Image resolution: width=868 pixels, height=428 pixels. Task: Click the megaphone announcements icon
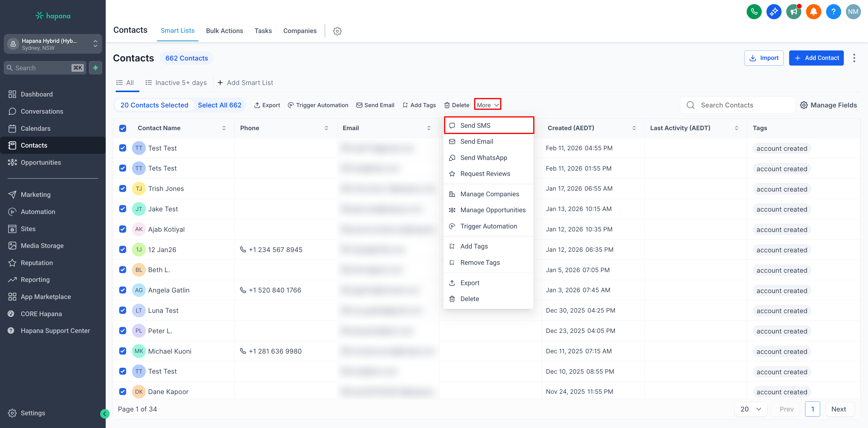point(794,12)
